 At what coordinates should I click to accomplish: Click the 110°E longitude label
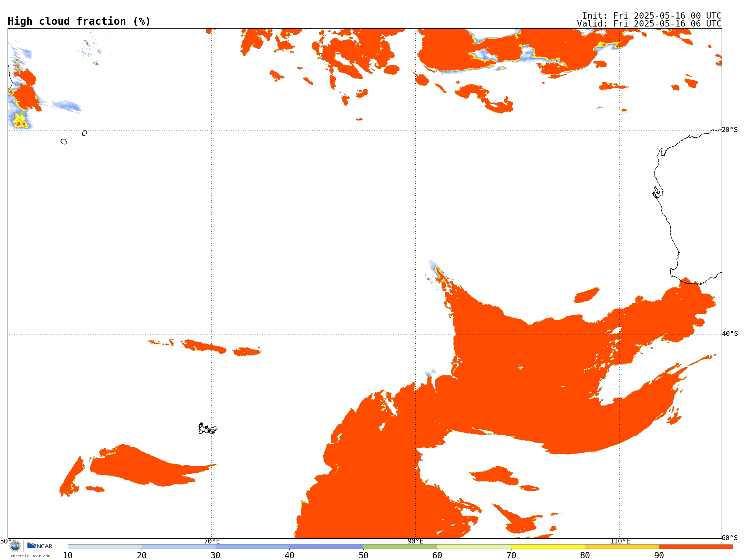pos(620,541)
